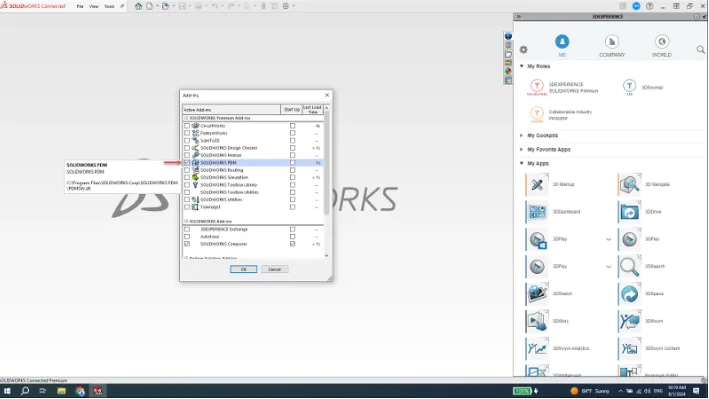
Task: Check Start Up box for SOLIDWORKS PDM
Action: click(293, 162)
